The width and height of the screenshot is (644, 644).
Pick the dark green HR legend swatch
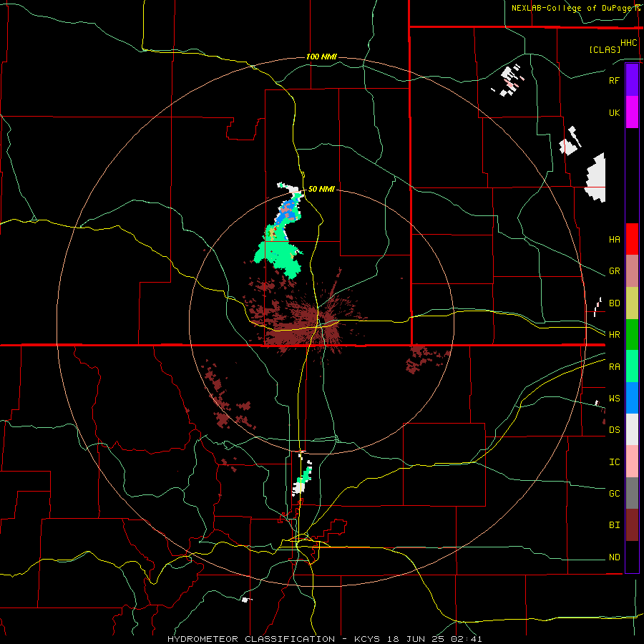pyautogui.click(x=632, y=335)
